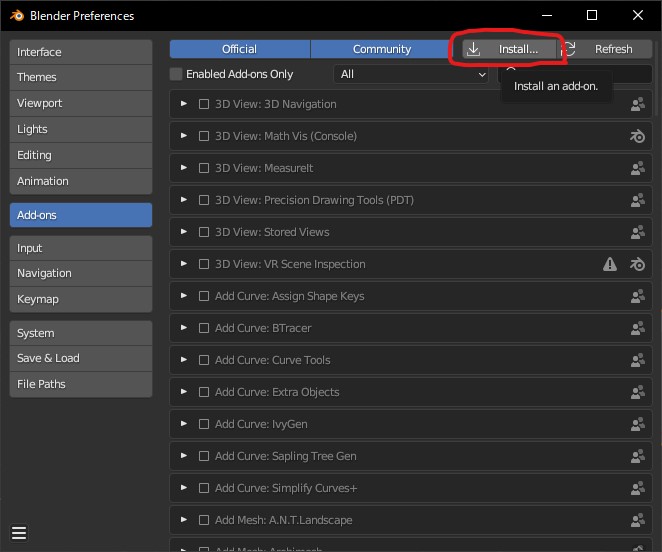Expand 3D View: MeasureIt details

tap(184, 168)
